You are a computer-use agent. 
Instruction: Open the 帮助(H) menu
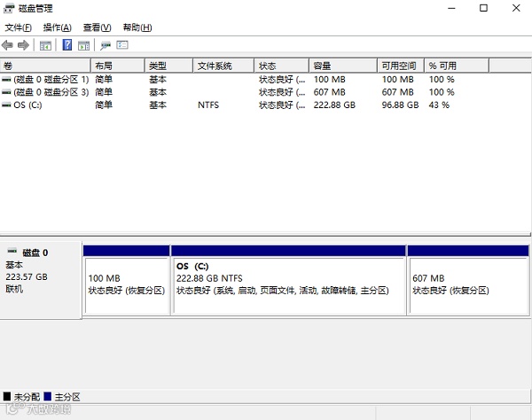[137, 27]
